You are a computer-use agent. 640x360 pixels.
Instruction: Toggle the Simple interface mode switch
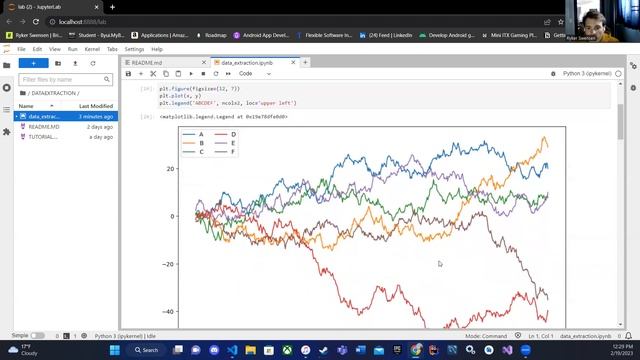(38, 336)
